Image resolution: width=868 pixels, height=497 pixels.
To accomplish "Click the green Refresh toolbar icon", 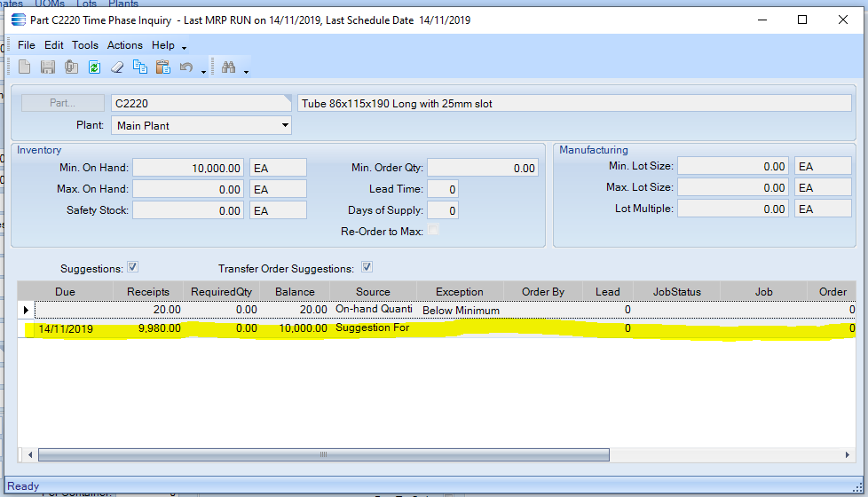I will click(x=94, y=67).
